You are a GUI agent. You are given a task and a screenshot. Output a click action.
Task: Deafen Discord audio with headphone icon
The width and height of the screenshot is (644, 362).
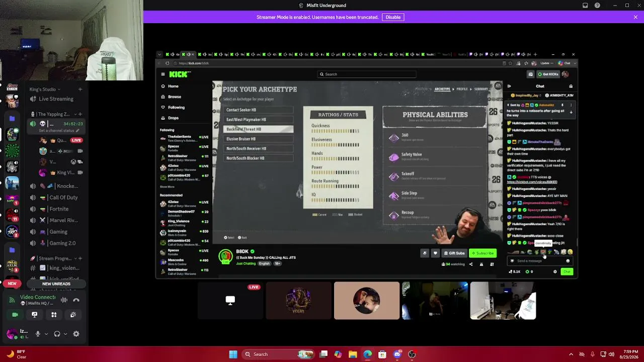pyautogui.click(x=57, y=334)
